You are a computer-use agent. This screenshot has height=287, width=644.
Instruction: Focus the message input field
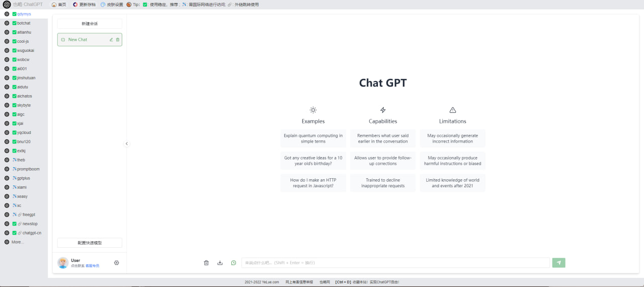[395, 263]
